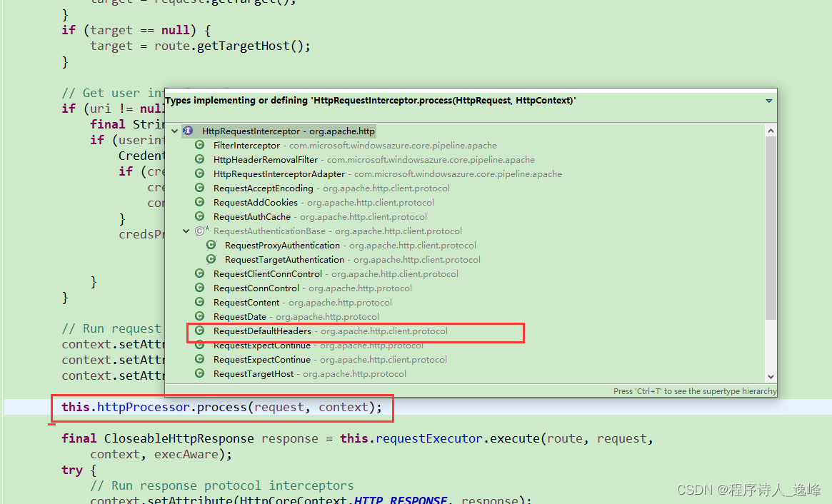Open the popup view menu dropdown arrow

coord(769,100)
